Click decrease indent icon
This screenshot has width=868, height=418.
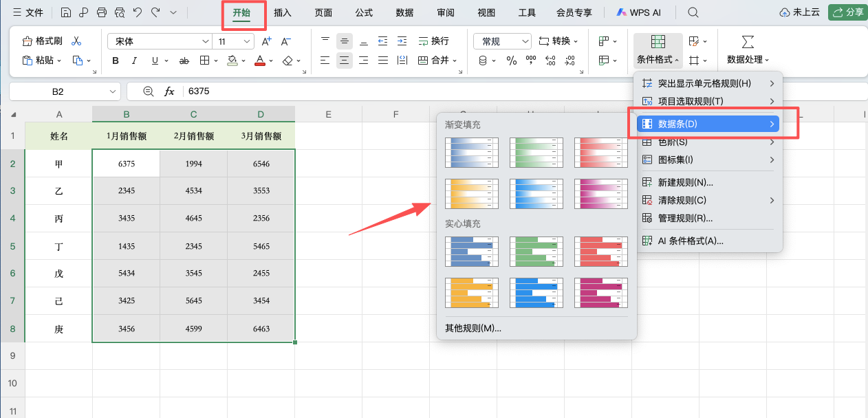pos(383,41)
